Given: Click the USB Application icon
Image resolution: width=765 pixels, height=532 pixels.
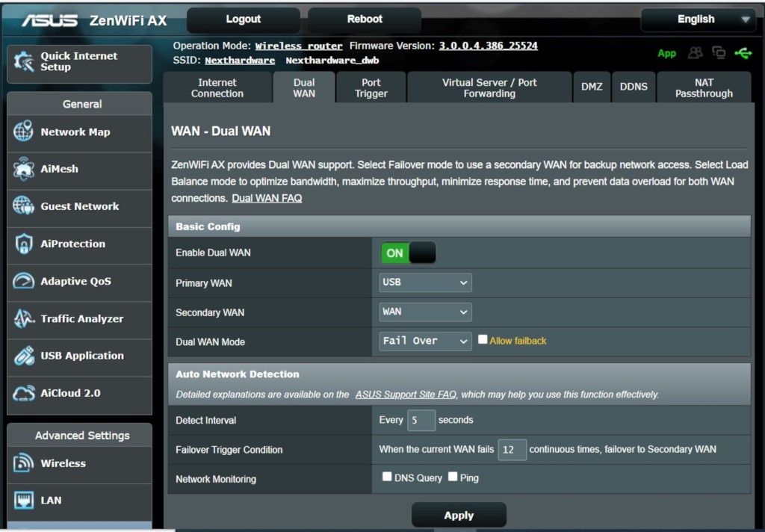Looking at the screenshot, I should (x=23, y=356).
